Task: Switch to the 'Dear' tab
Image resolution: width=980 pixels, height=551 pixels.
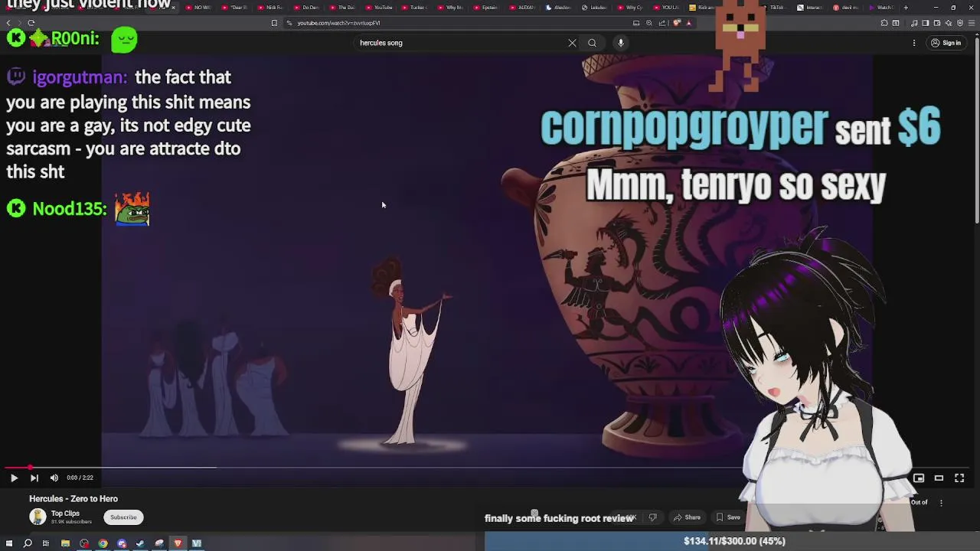Action: pyautogui.click(x=234, y=8)
